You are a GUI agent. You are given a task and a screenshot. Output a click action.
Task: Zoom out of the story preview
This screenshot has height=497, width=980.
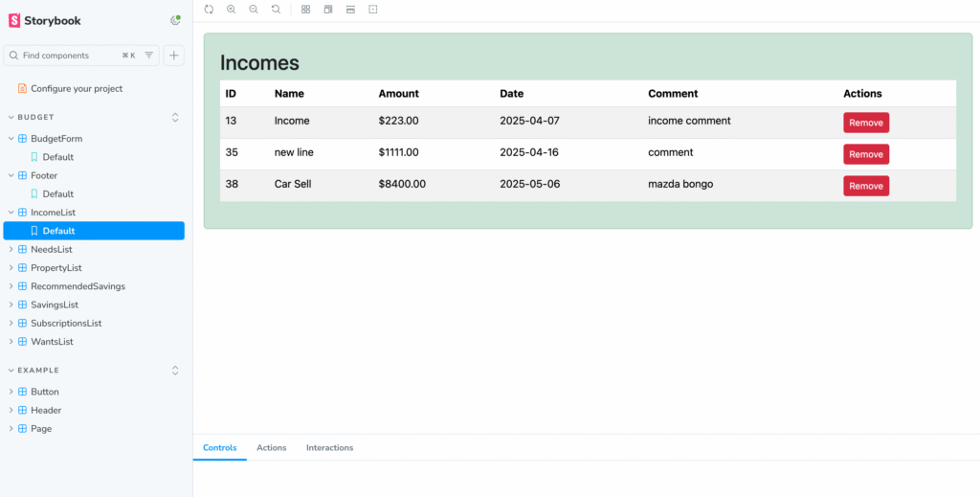tap(254, 9)
